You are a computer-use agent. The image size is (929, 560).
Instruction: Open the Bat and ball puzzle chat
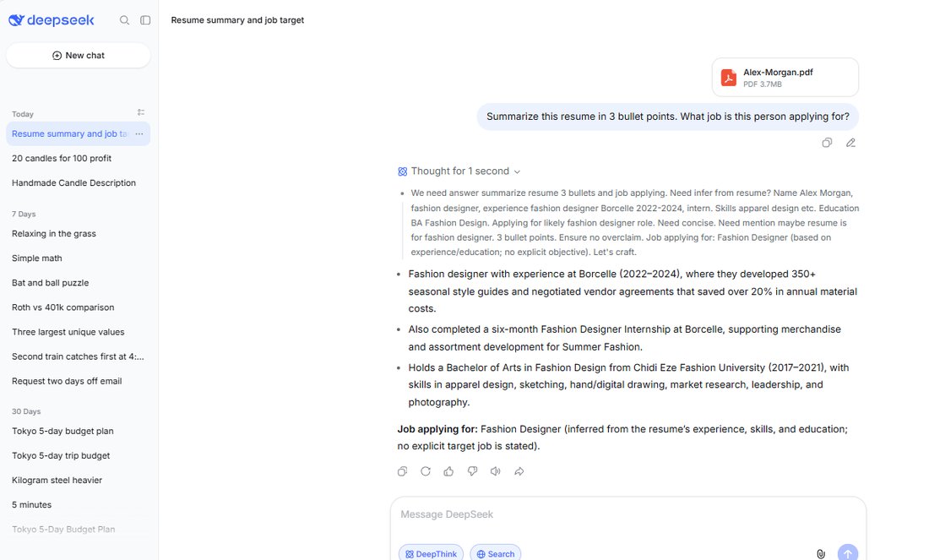(x=79, y=283)
